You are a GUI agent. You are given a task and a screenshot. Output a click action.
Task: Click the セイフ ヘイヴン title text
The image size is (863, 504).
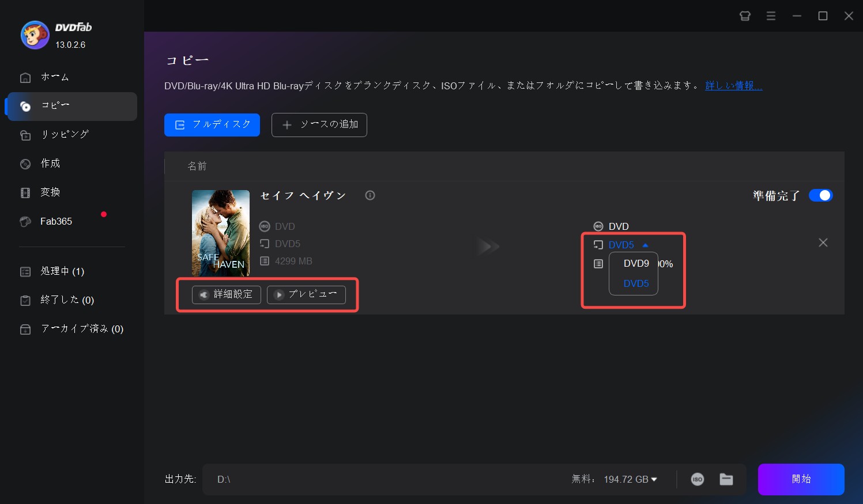pyautogui.click(x=303, y=196)
